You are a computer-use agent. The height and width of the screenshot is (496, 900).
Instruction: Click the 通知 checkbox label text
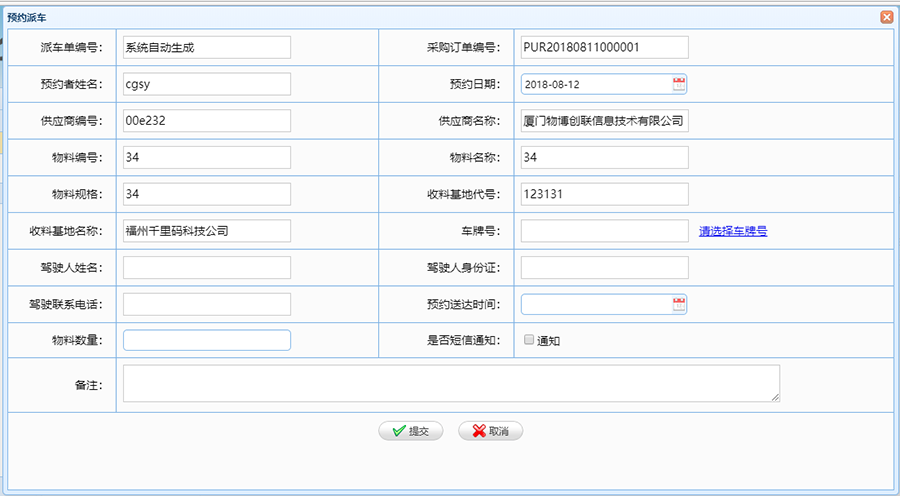coord(548,341)
